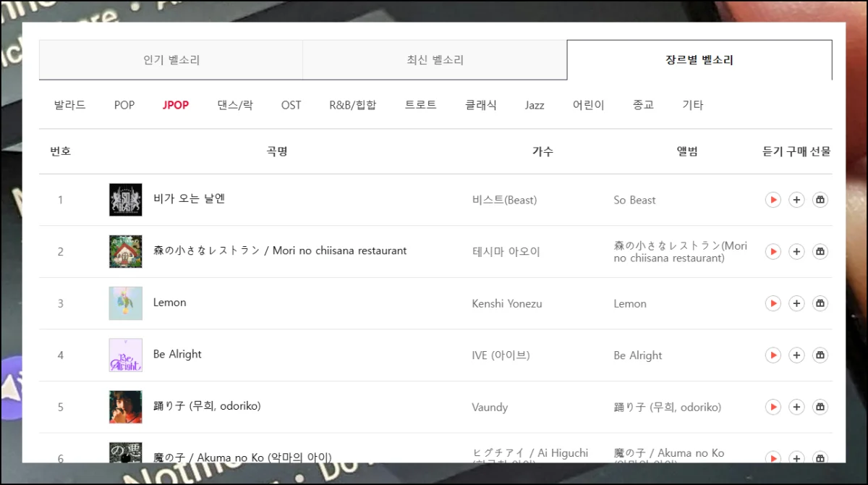Switch to the 인기 벨소리 tab
The height and width of the screenshot is (485, 868).
(x=171, y=60)
